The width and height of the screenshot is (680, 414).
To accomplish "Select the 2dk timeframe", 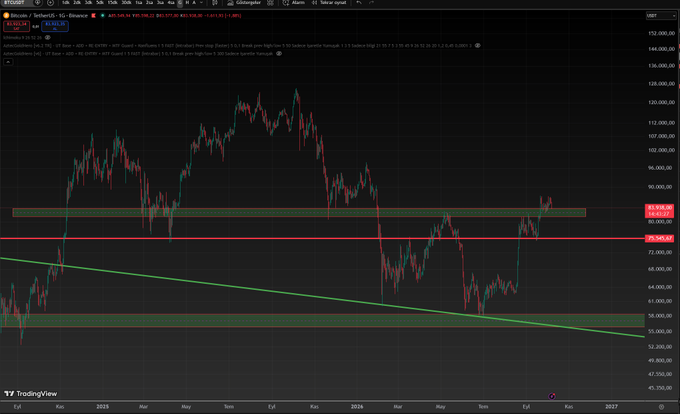I will pyautogui.click(x=77, y=3).
